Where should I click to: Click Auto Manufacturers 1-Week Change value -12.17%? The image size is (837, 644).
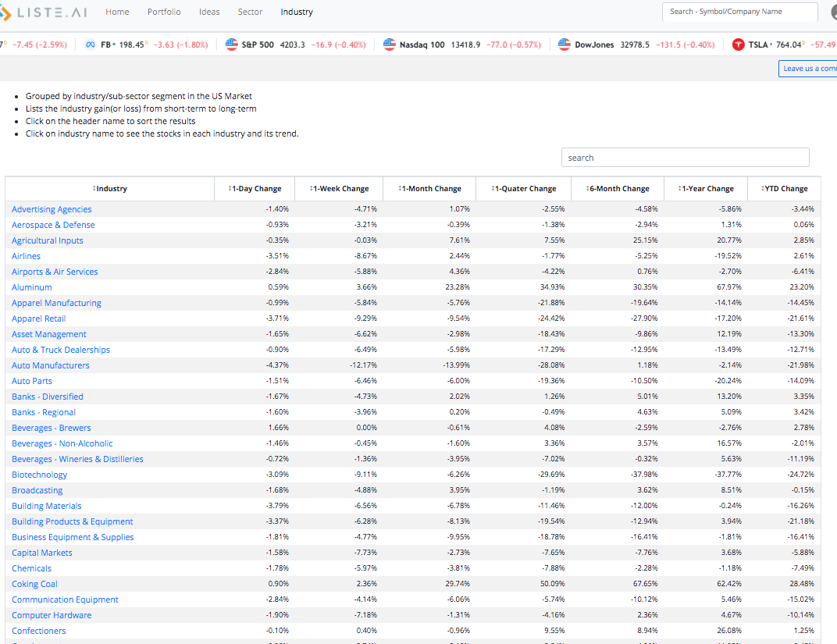click(364, 365)
